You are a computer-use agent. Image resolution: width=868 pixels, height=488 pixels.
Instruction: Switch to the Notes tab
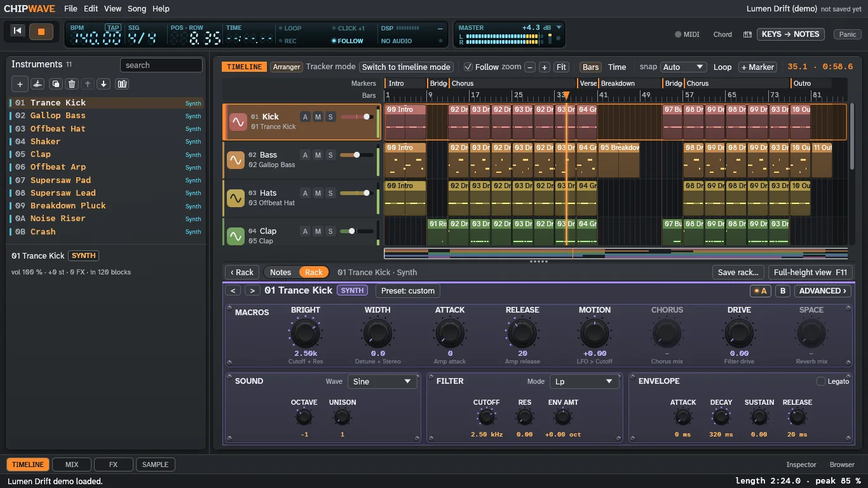(x=280, y=272)
